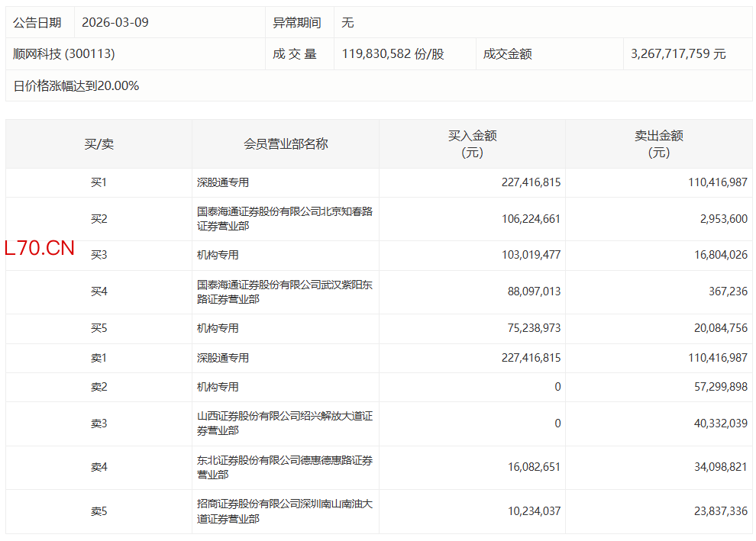The image size is (756, 541).
Task: Click sell amount 23,837,336 in 卖5 row
Action: tap(716, 511)
